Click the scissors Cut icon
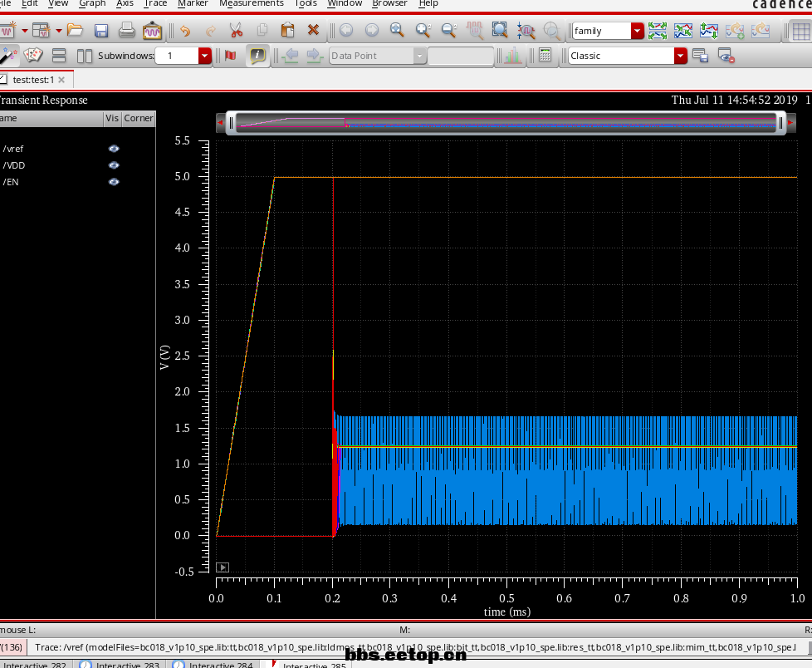The height and width of the screenshot is (668, 812). [x=236, y=31]
